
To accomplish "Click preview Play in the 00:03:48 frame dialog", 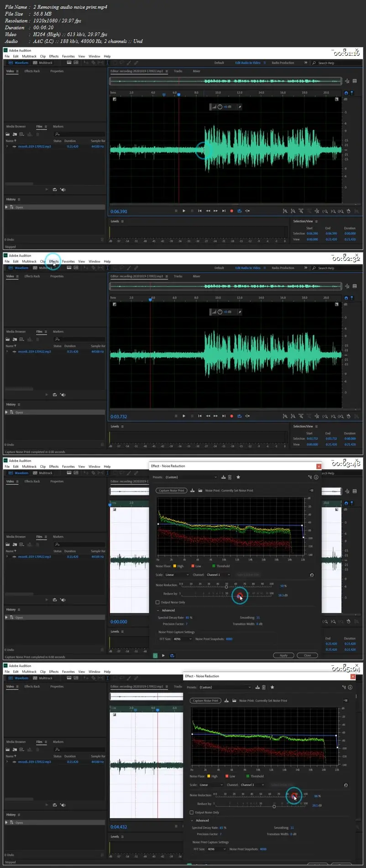I will click(x=163, y=656).
